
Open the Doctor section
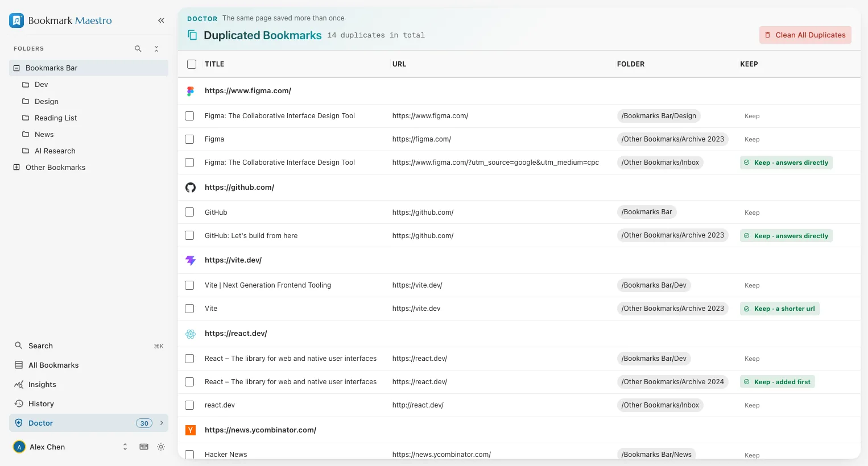[89, 423]
